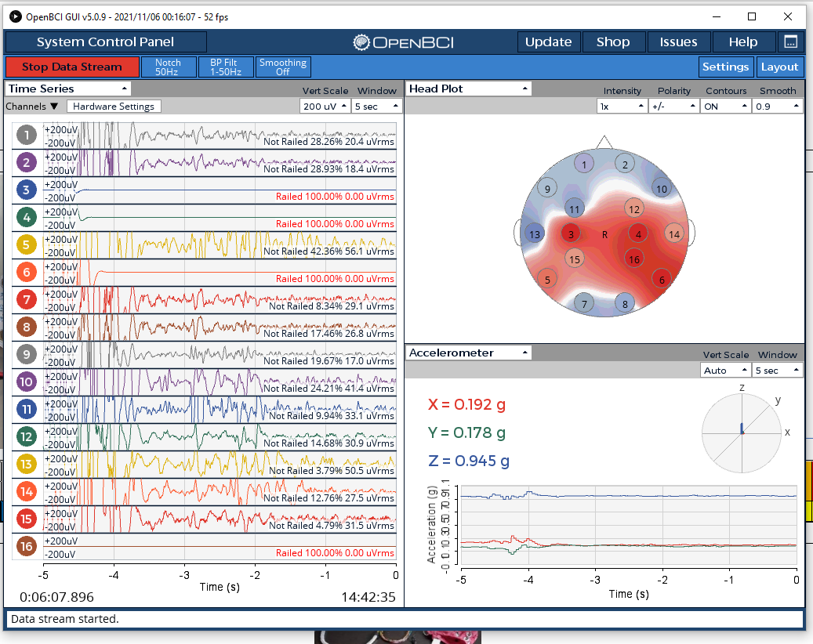The height and width of the screenshot is (644, 813).
Task: Open the Help menu
Action: click(x=743, y=42)
